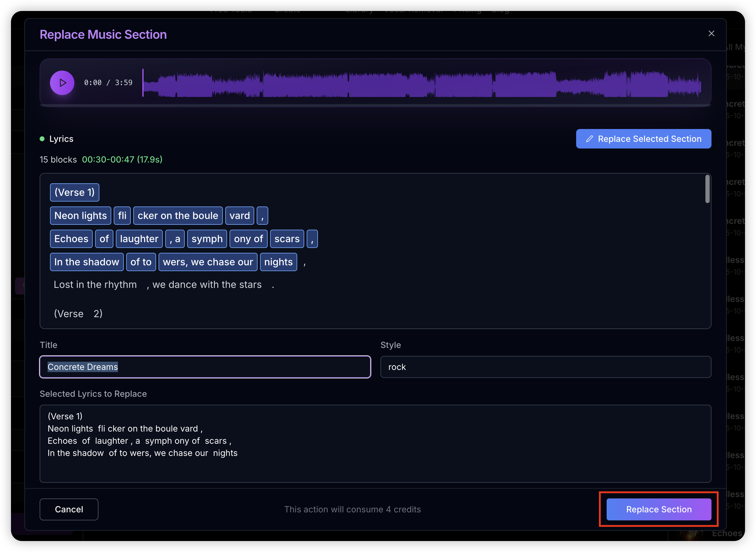Deselect the "In the shadow" block
The width and height of the screenshot is (756, 552).
pos(87,262)
